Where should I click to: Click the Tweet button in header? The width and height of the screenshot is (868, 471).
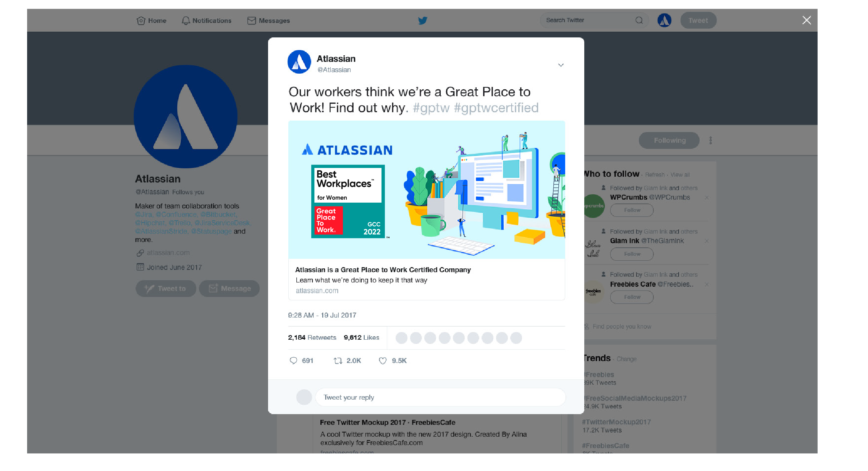[698, 20]
